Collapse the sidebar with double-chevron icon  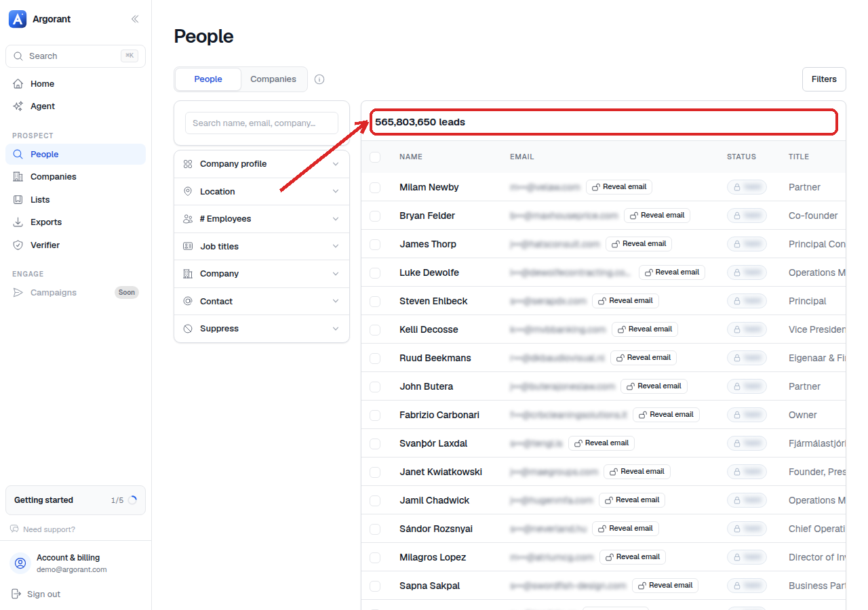click(x=135, y=19)
